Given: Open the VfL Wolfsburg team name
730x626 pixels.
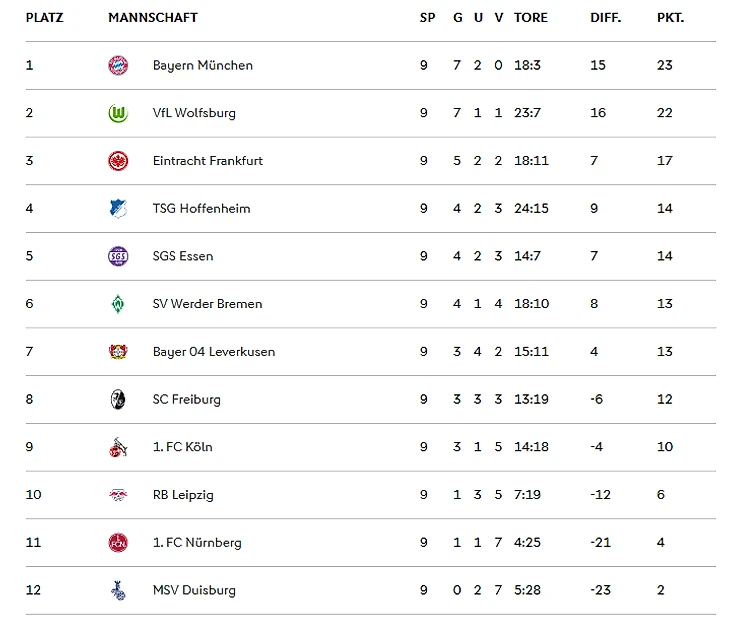Looking at the screenshot, I should (194, 113).
